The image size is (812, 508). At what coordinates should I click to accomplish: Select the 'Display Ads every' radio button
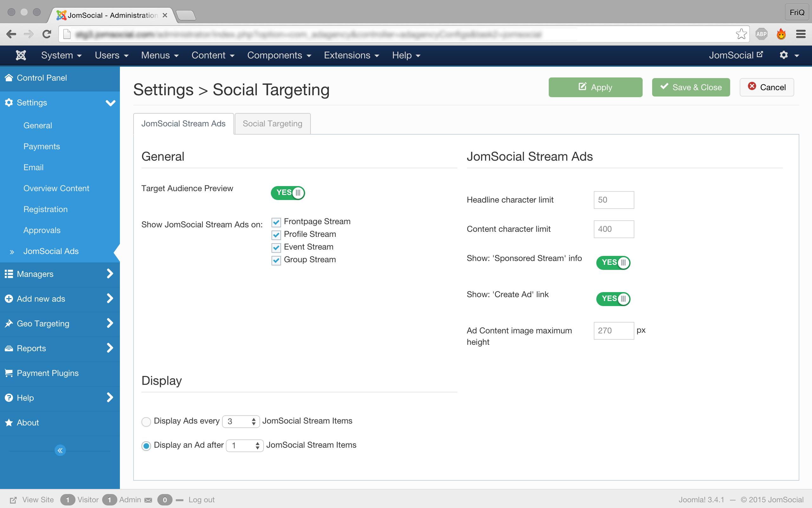[146, 421]
